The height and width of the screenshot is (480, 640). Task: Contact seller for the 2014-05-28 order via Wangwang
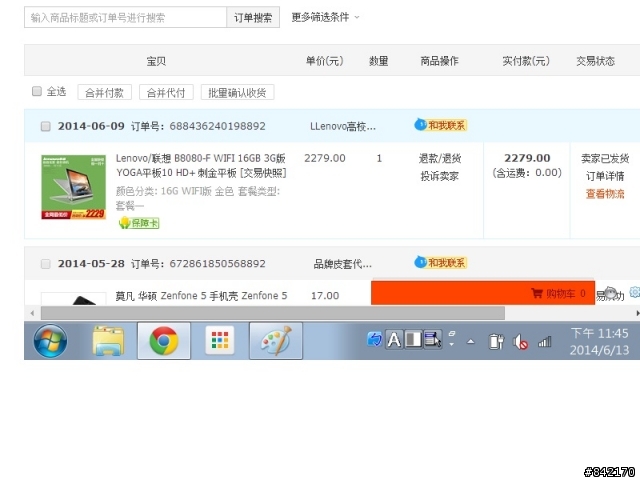click(x=440, y=262)
